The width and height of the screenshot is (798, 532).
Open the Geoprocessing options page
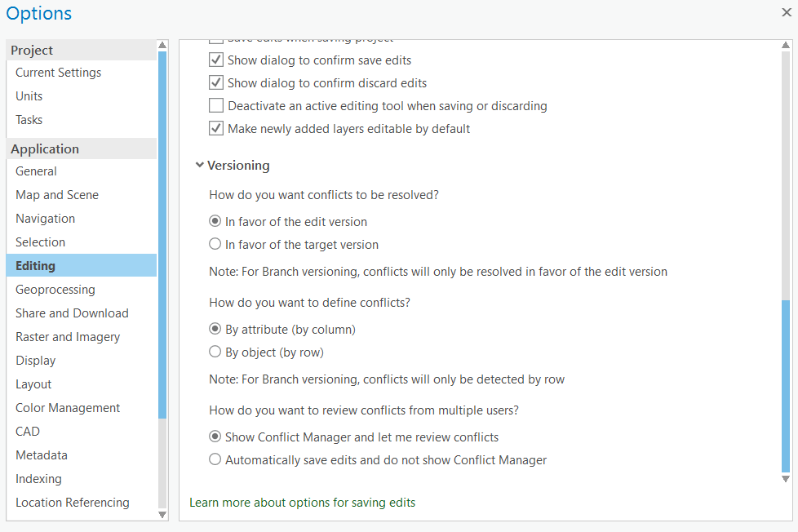click(55, 290)
